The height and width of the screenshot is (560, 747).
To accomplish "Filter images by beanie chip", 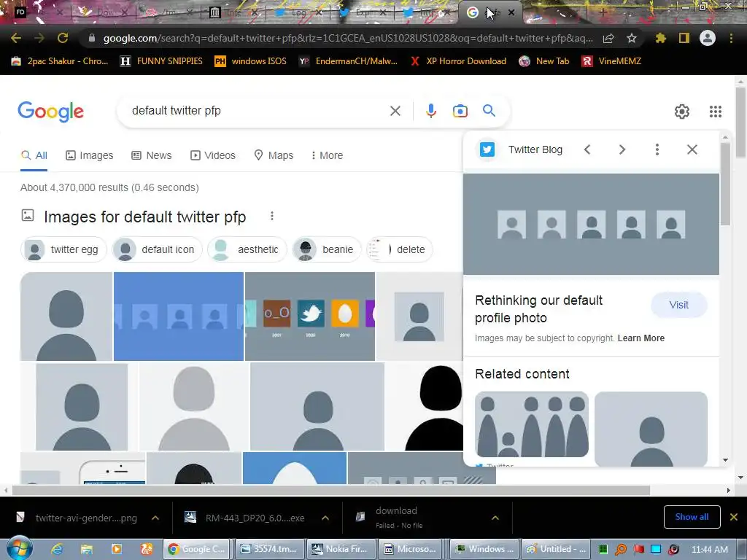I will 327,249.
